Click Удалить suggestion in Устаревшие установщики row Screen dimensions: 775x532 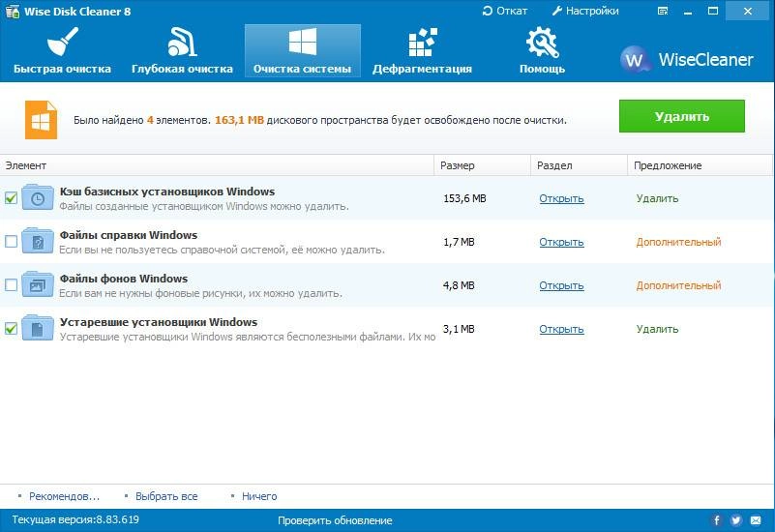click(657, 329)
